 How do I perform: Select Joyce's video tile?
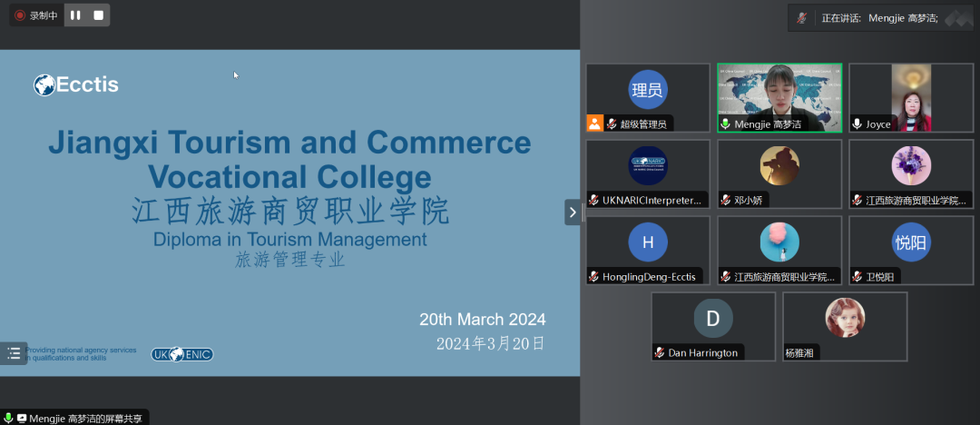pyautogui.click(x=911, y=98)
